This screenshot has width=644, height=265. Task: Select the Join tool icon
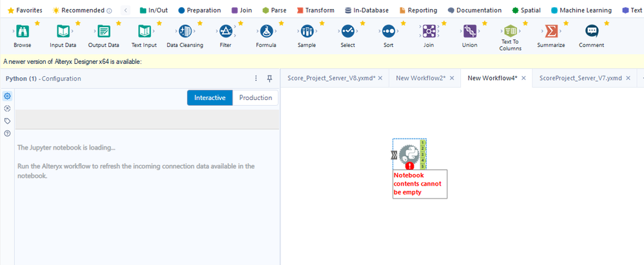pyautogui.click(x=429, y=31)
